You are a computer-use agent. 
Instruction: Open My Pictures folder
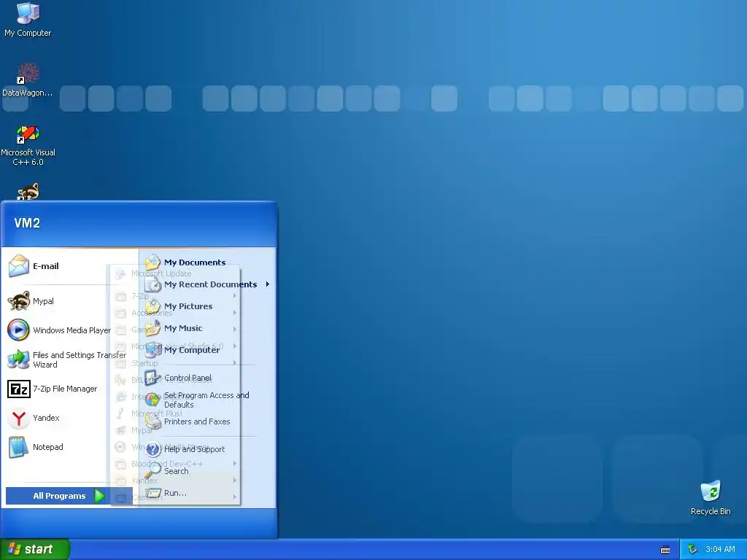[208, 306]
